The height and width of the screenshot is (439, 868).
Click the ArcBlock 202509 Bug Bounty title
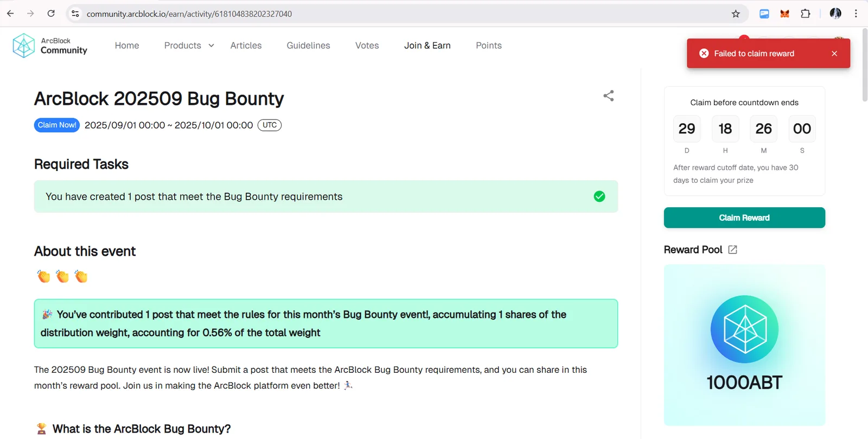(159, 99)
